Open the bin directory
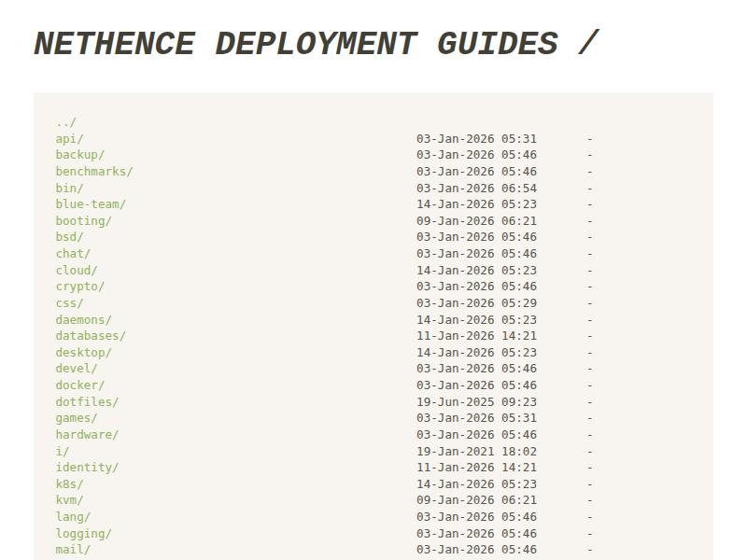This screenshot has width=747, height=560. point(66,187)
